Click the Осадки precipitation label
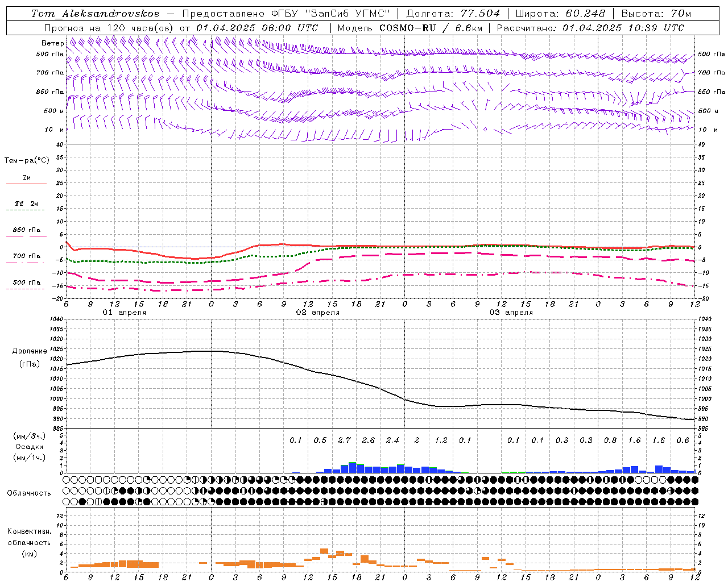 pos(30,447)
